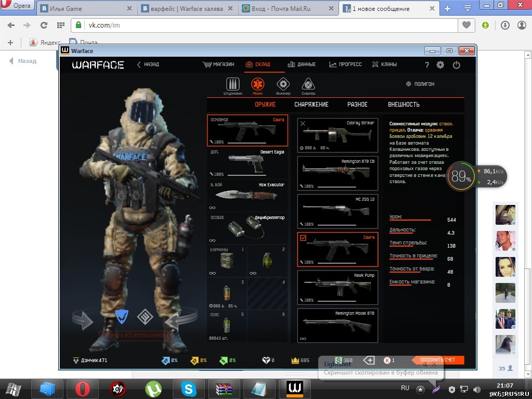Select the Remington 870 CB shotgun
The image size is (532, 399).
pos(338,173)
